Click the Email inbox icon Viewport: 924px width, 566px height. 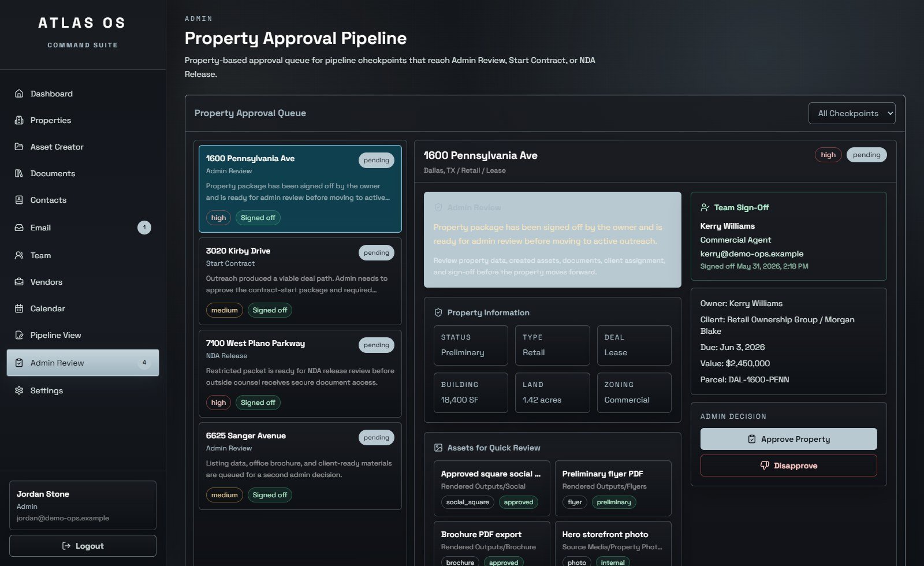pos(19,228)
